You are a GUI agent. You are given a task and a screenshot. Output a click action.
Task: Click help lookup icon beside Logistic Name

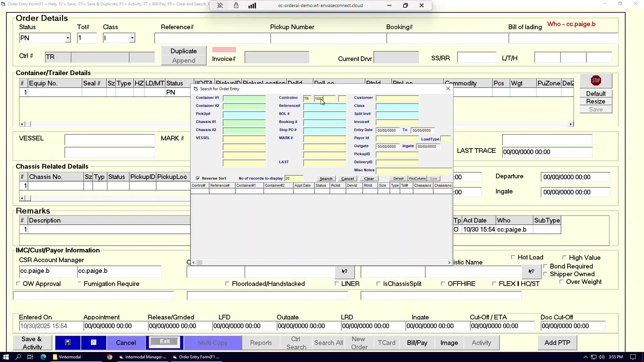pyautogui.click(x=531, y=271)
